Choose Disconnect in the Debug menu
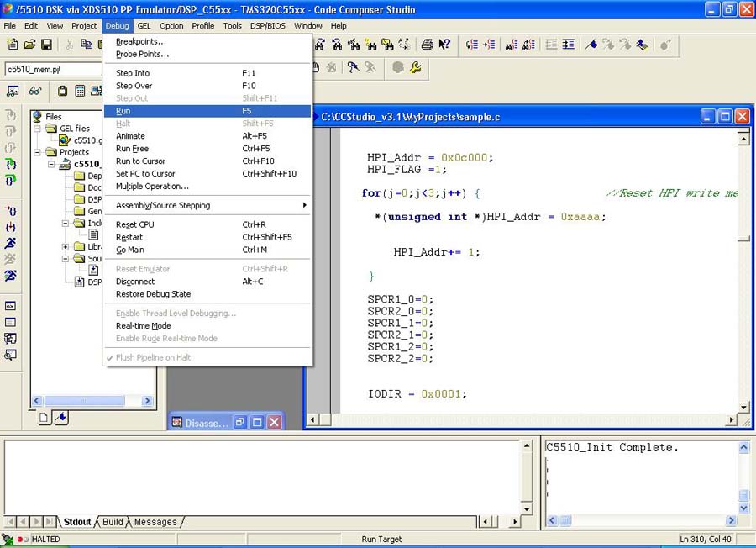 click(x=207, y=282)
